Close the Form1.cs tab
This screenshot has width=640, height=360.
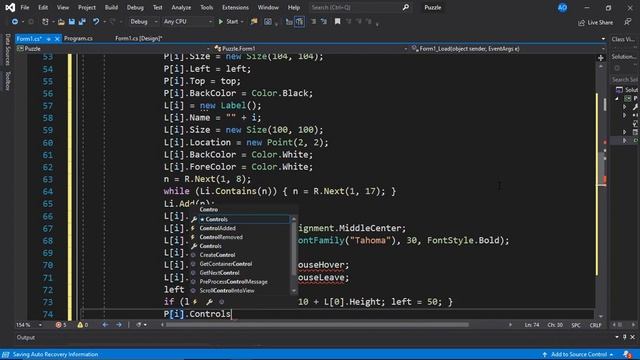coord(57,38)
